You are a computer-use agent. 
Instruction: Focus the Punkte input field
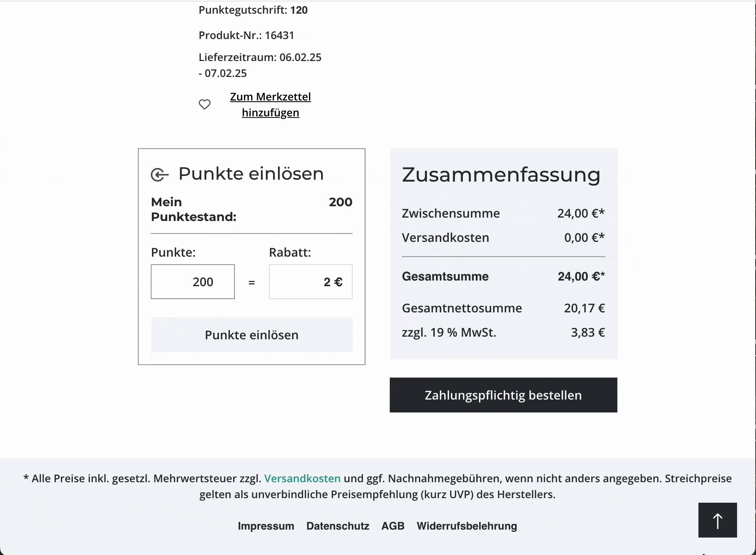(193, 282)
